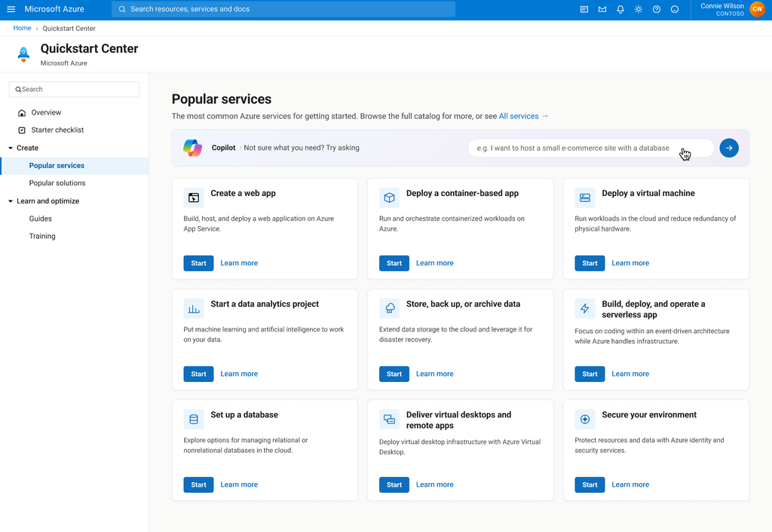Collapse the Create section
The width and height of the screenshot is (772, 532).
pos(11,148)
